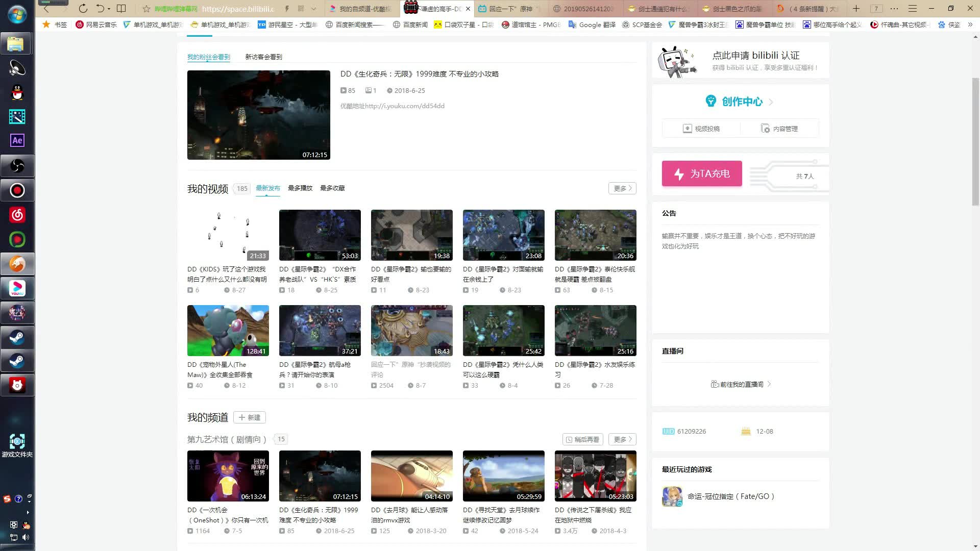The width and height of the screenshot is (980, 551).
Task: Open title DD《生化奇兵：无限》1999难度 link
Action: (x=420, y=74)
